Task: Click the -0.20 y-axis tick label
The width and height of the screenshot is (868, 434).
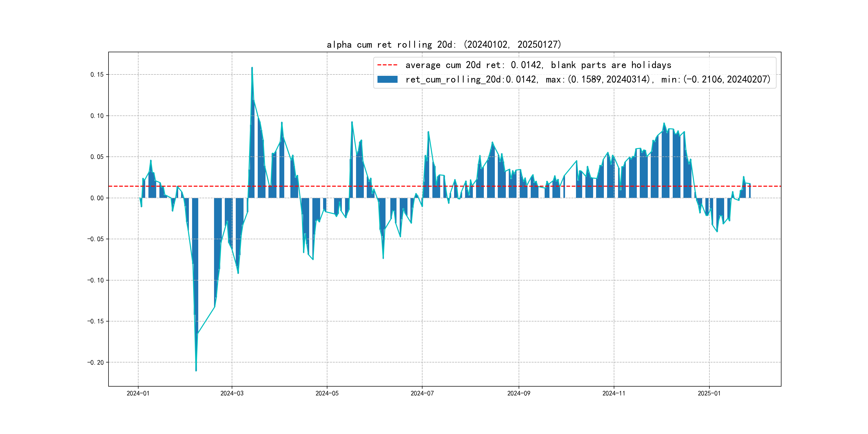Action: [x=96, y=362]
